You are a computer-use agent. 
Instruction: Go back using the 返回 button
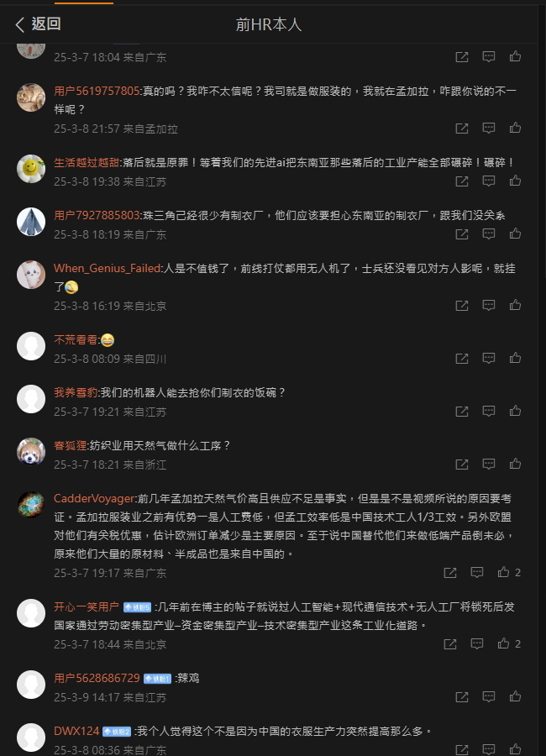click(x=38, y=24)
